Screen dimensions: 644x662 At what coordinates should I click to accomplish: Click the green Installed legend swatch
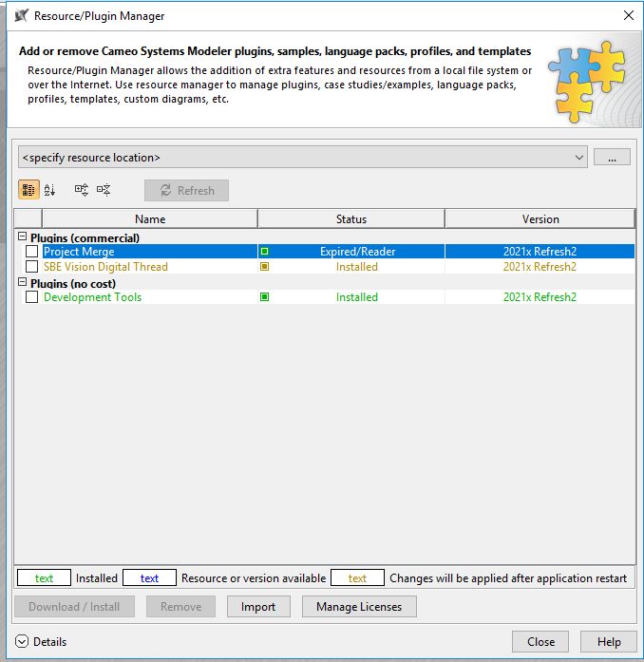[x=44, y=578]
